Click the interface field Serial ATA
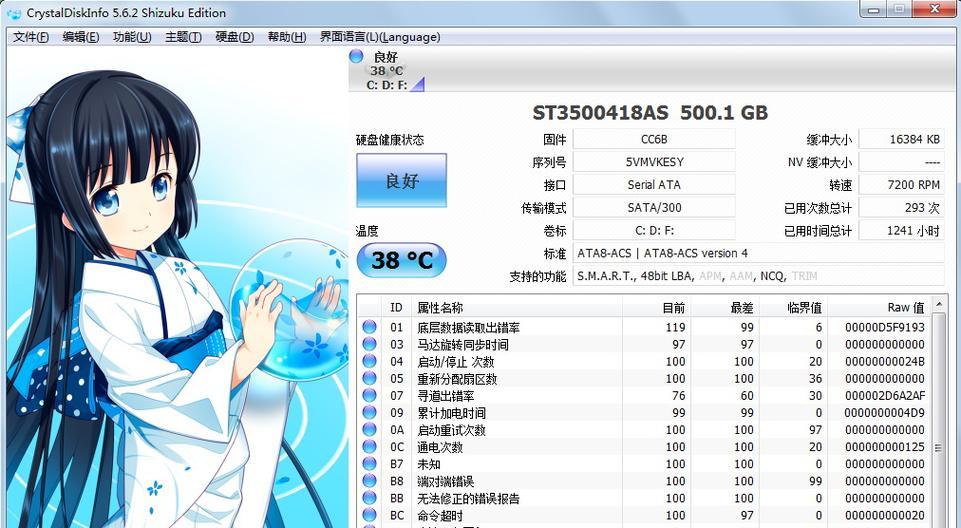Viewport: 961px width, 528px height. coord(654,184)
